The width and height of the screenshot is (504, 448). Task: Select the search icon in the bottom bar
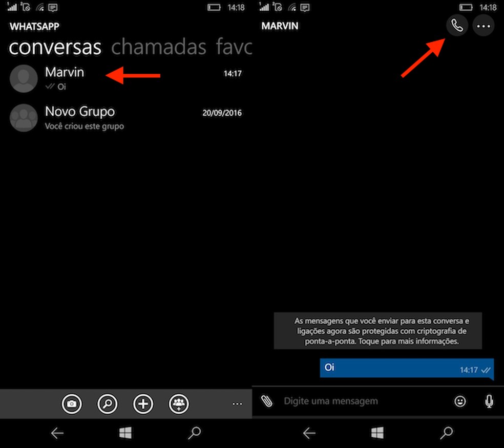pos(107,403)
